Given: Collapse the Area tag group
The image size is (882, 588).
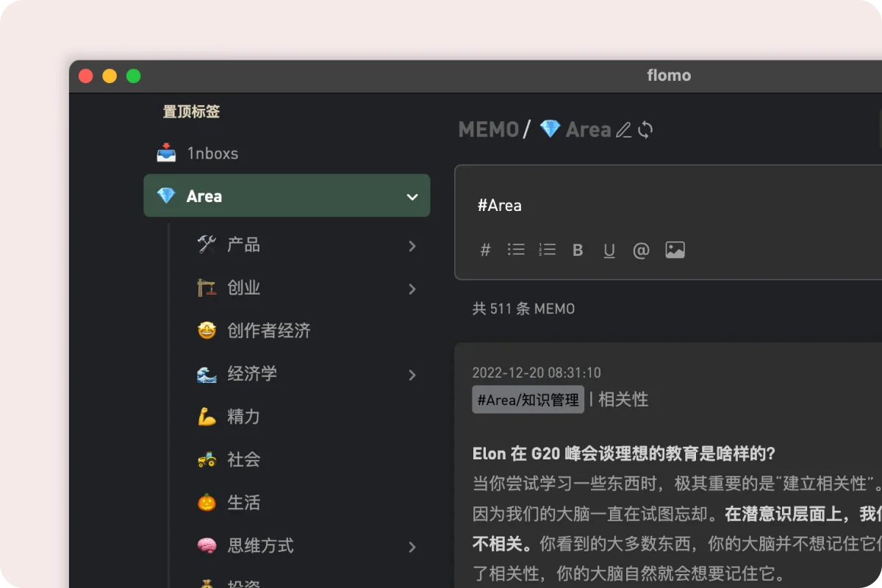Looking at the screenshot, I should coord(414,196).
